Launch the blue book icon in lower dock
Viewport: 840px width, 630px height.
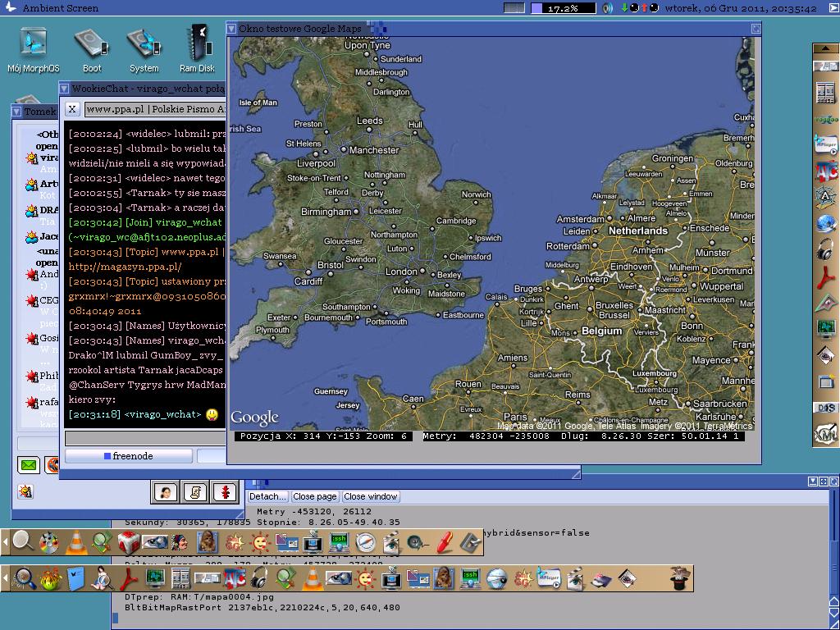point(75,579)
